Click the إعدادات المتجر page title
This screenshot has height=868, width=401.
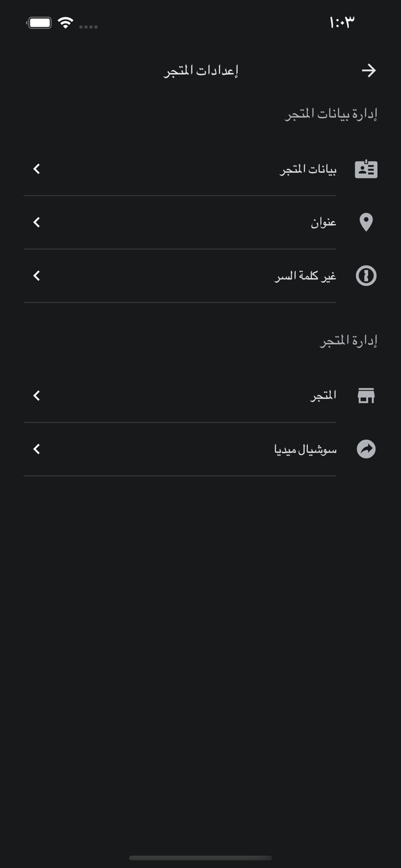coord(200,69)
